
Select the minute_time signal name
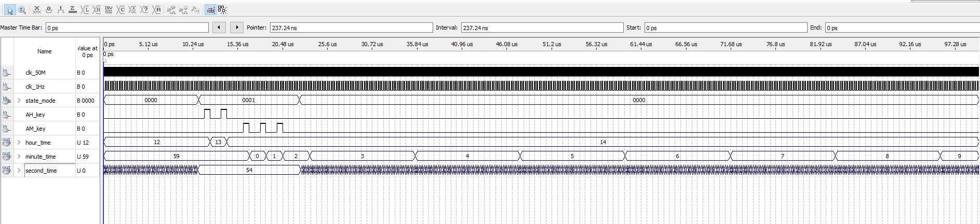click(41, 157)
